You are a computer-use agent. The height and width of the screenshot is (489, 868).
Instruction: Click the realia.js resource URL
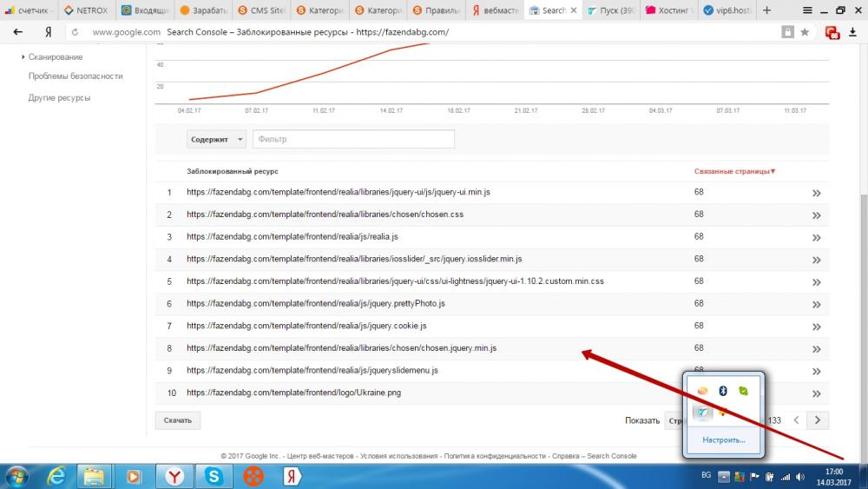[293, 236]
